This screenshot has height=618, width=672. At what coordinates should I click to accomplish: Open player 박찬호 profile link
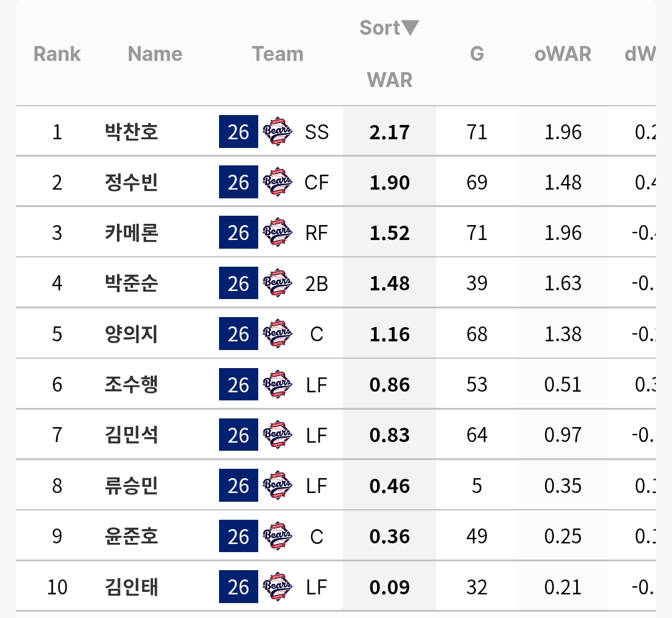(131, 131)
